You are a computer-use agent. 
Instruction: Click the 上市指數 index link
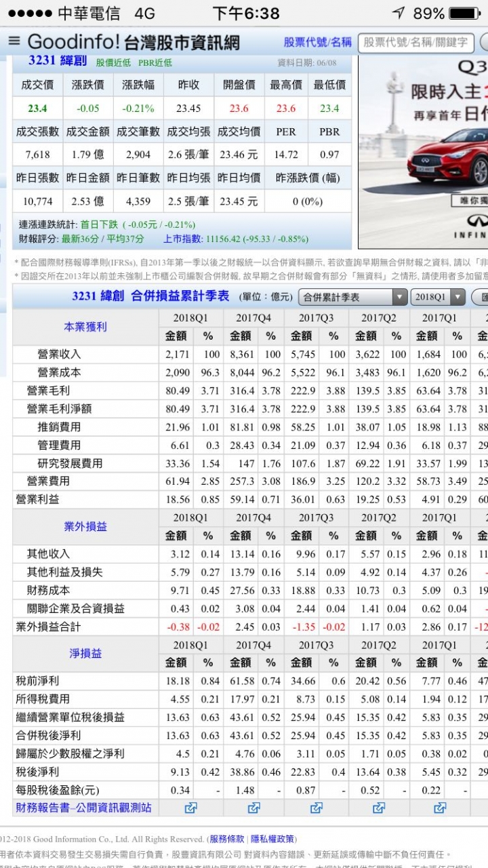(182, 239)
